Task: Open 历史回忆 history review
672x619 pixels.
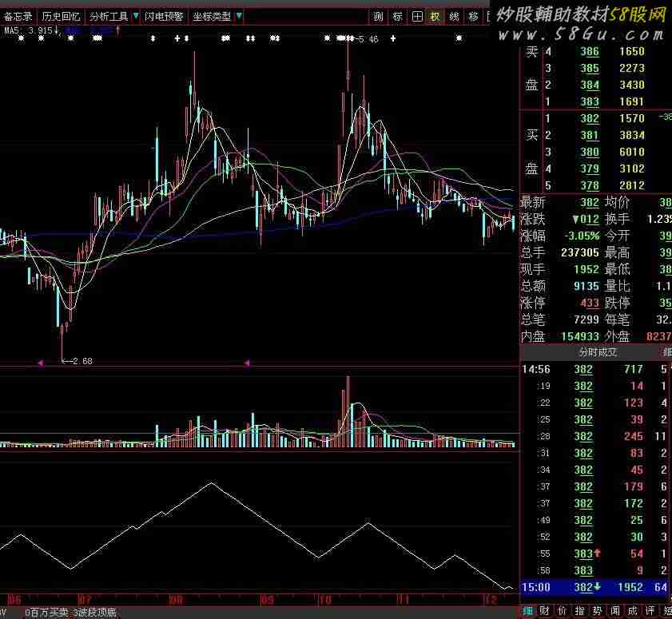Action: pos(61,16)
